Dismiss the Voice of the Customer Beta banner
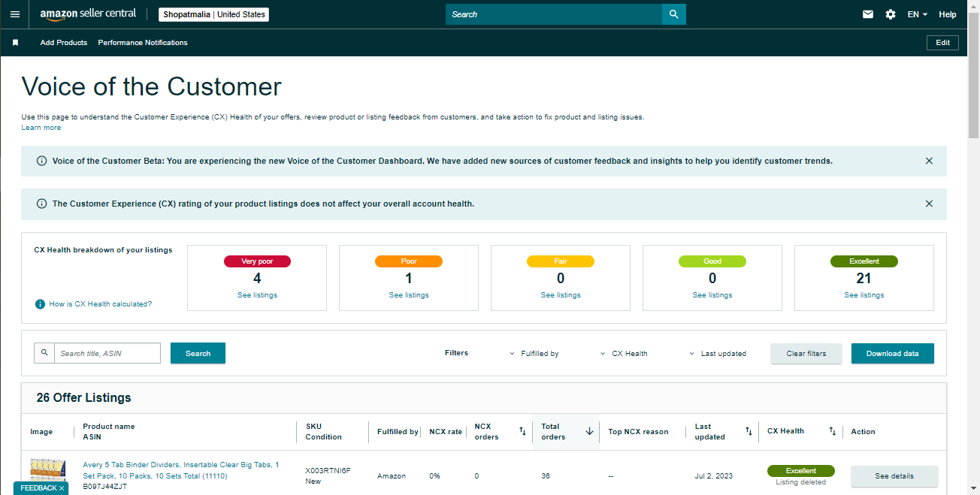This screenshot has height=495, width=980. (x=929, y=161)
